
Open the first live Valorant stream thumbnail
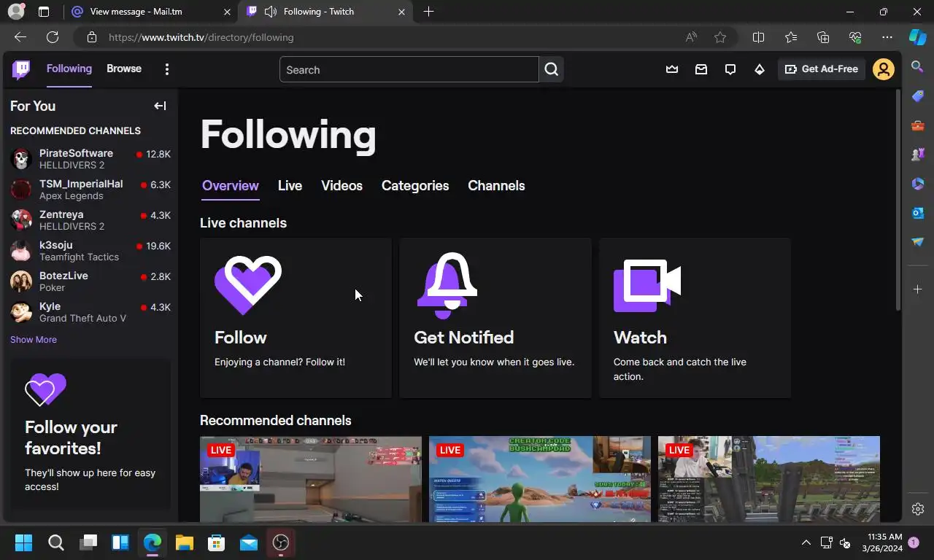(311, 479)
